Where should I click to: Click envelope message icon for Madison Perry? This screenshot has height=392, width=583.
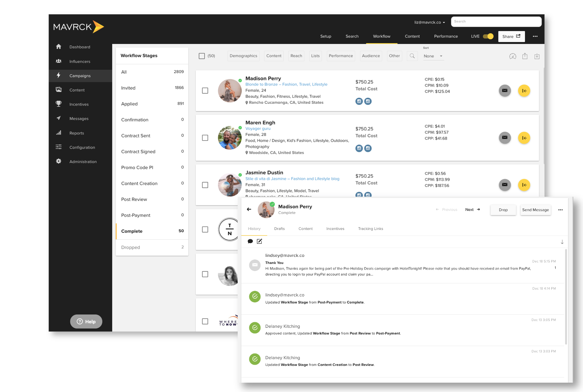(505, 91)
